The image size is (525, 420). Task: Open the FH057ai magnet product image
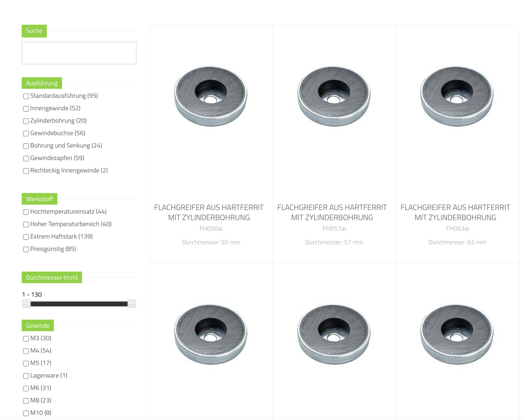click(x=334, y=96)
